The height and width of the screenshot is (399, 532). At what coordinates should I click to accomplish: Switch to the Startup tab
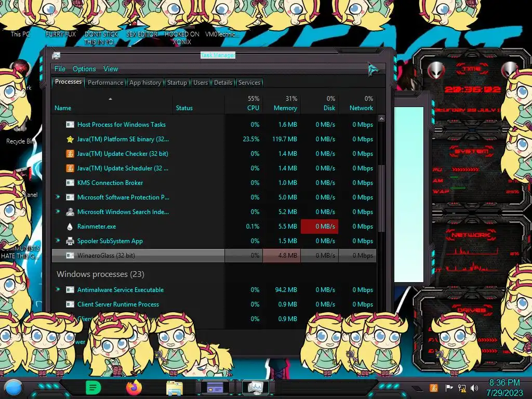pos(177,83)
